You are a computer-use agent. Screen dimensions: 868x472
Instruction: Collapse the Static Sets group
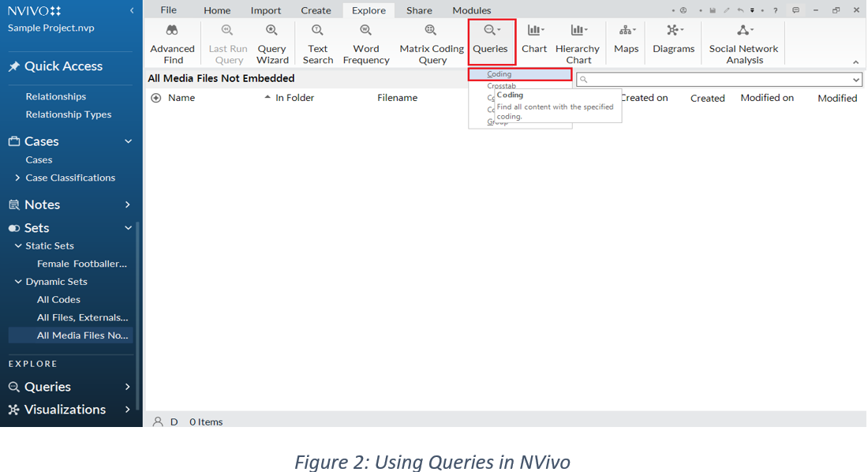pyautogui.click(x=17, y=245)
